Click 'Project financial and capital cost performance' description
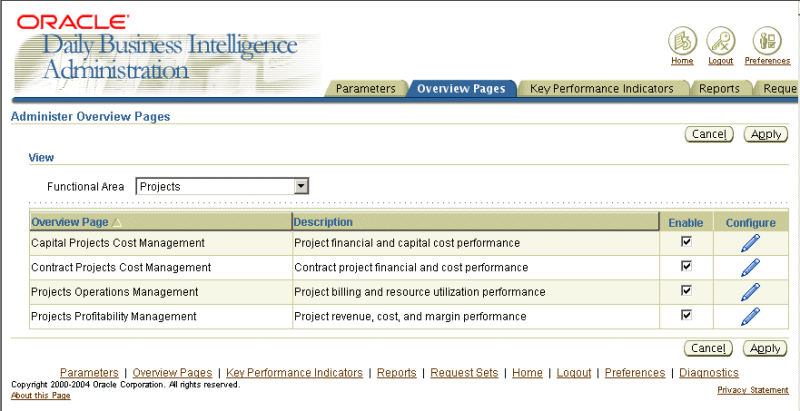The width and height of the screenshot is (800, 411). pos(407,243)
